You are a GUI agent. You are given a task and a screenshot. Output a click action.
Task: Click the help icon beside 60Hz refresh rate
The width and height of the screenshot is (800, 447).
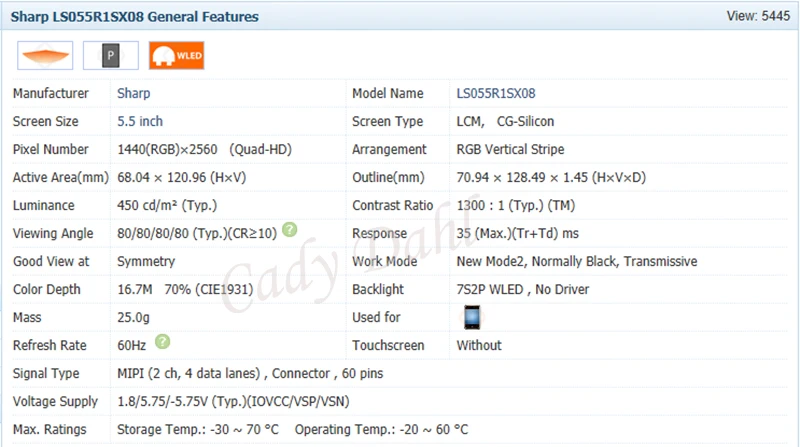tap(162, 341)
